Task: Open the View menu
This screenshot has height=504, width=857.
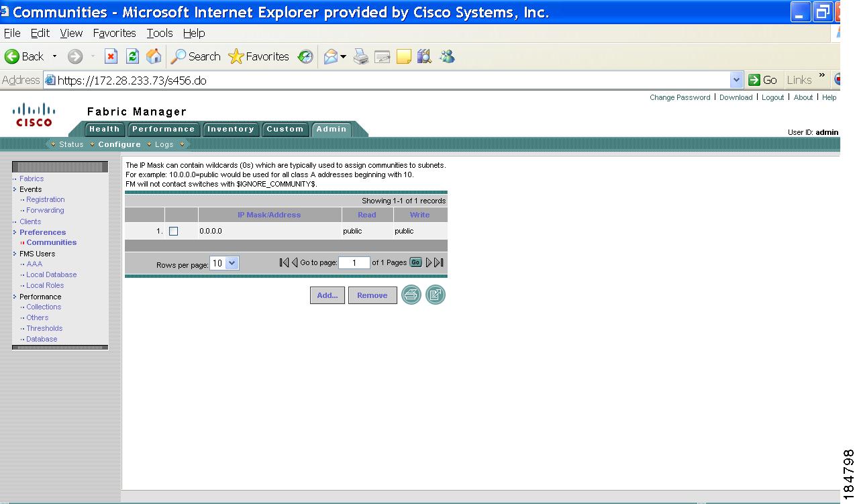Action: tap(71, 33)
